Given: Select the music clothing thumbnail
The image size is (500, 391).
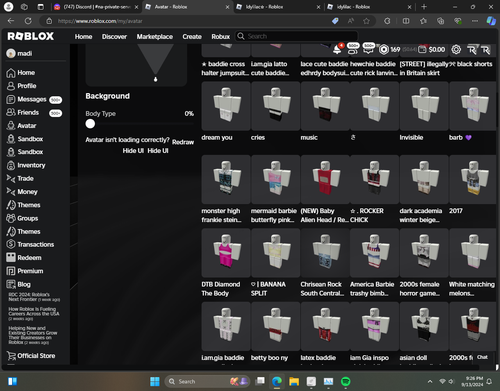Looking at the screenshot, I should [x=325, y=106].
